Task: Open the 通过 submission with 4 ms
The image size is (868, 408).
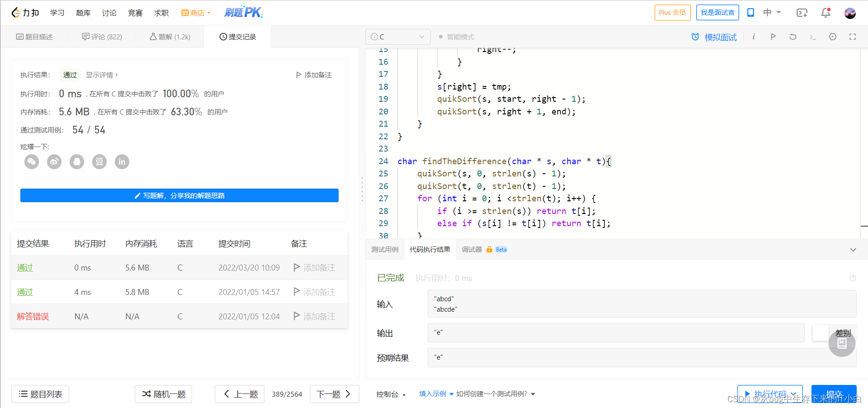Action: pyautogui.click(x=25, y=292)
